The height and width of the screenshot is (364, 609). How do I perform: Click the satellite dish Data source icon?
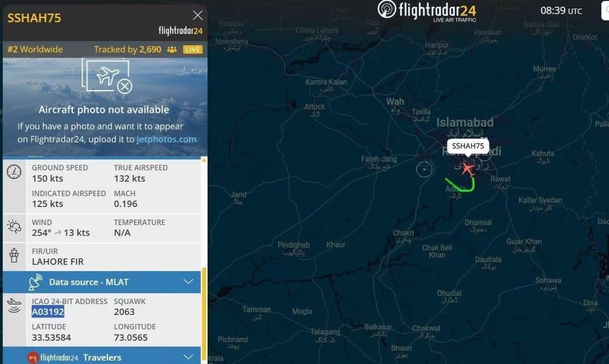pos(35,282)
